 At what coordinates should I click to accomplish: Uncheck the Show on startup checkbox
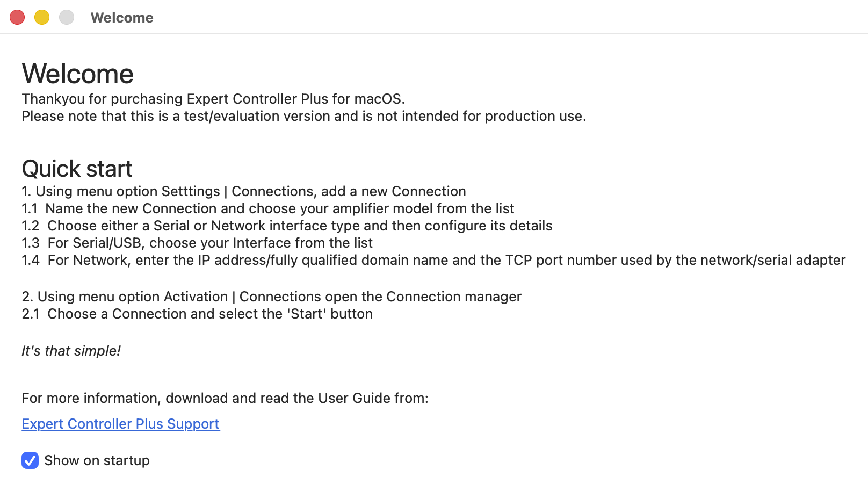point(30,460)
